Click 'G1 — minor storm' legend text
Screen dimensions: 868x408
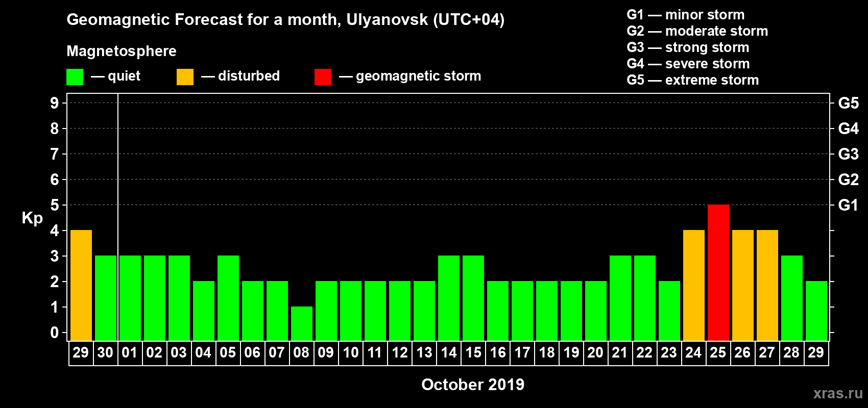686,15
